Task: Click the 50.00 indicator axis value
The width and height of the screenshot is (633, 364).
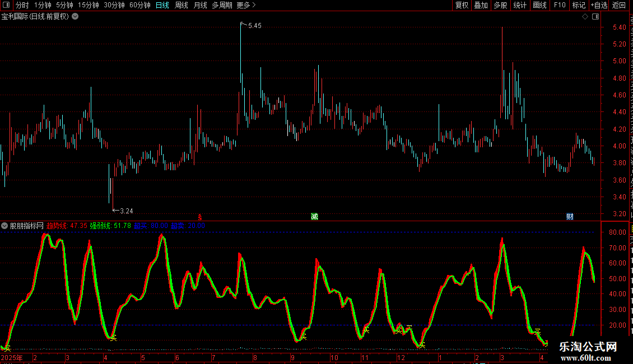Action: 618,279
